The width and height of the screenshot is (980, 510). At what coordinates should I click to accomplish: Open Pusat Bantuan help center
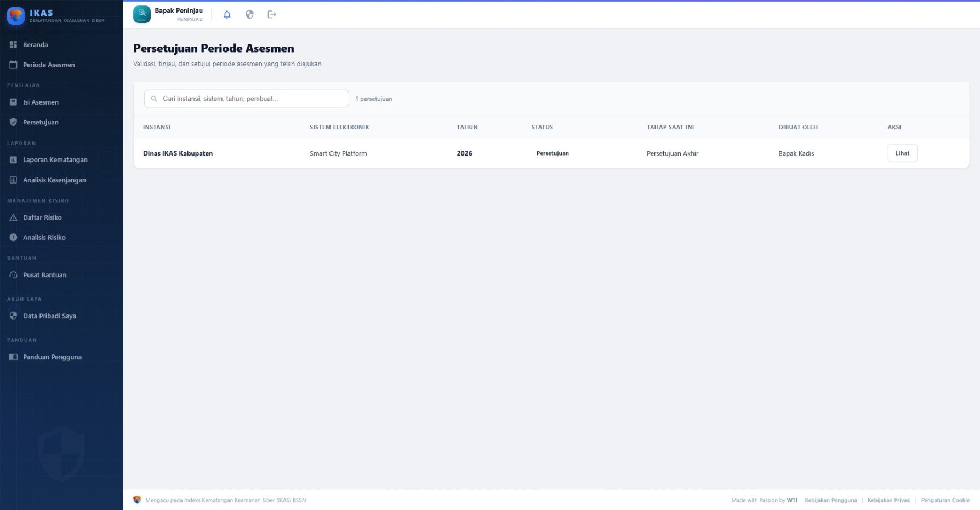pyautogui.click(x=44, y=275)
